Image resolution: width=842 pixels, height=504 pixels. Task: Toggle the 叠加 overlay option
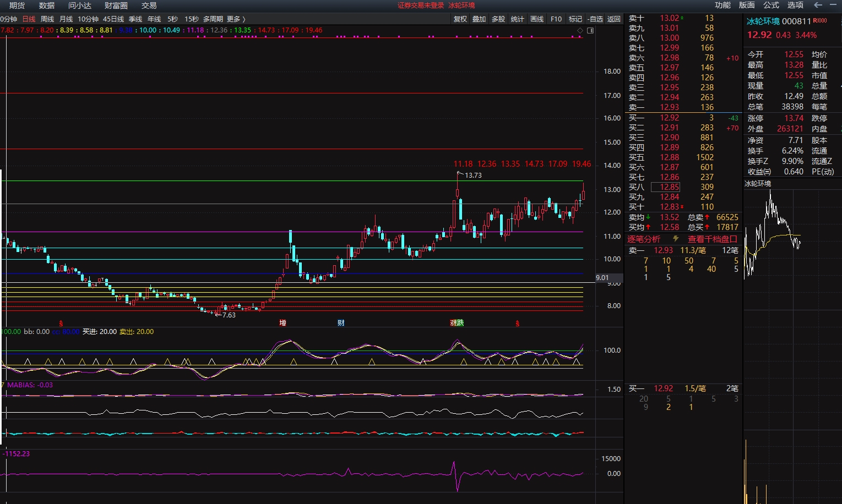(x=479, y=19)
